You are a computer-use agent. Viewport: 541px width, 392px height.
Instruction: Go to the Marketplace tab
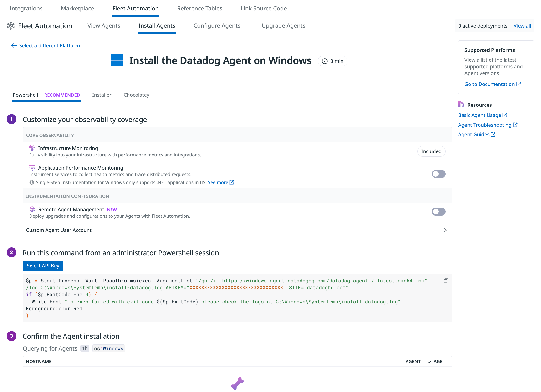(77, 8)
